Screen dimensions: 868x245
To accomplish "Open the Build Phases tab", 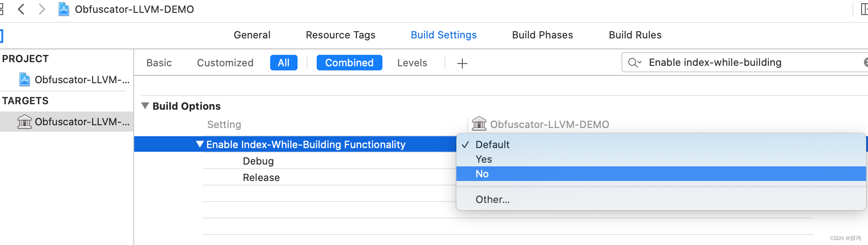I will 542,35.
